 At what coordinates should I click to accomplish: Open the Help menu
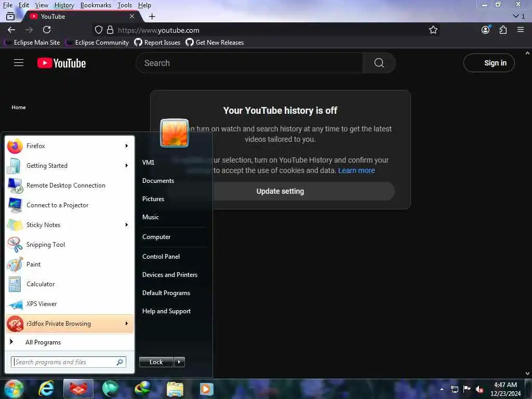144,5
